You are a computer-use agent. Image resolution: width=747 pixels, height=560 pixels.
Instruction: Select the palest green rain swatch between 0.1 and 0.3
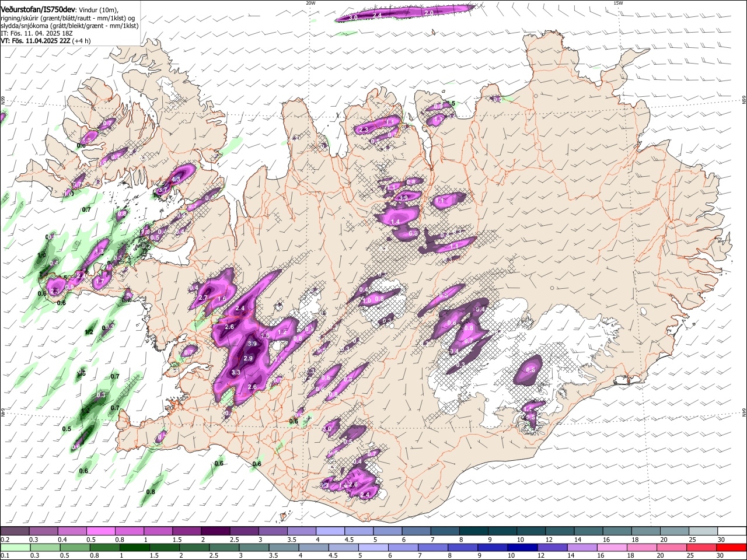tap(15, 548)
